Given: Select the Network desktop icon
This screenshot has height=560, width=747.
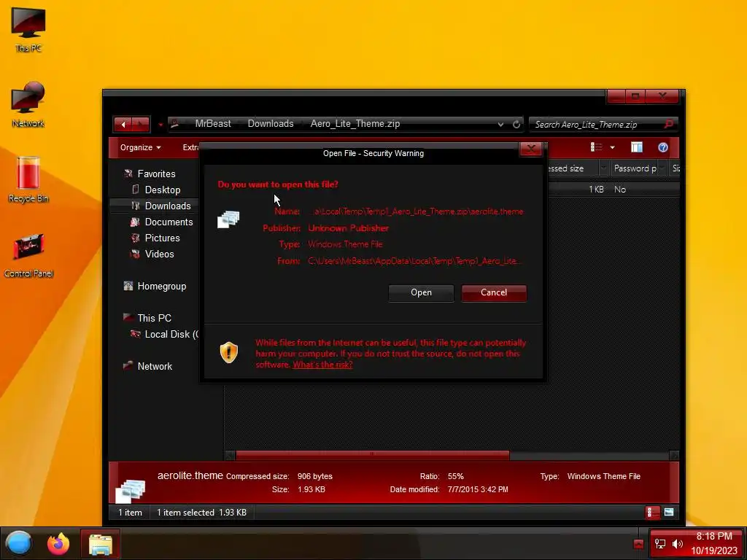Looking at the screenshot, I should 28,105.
